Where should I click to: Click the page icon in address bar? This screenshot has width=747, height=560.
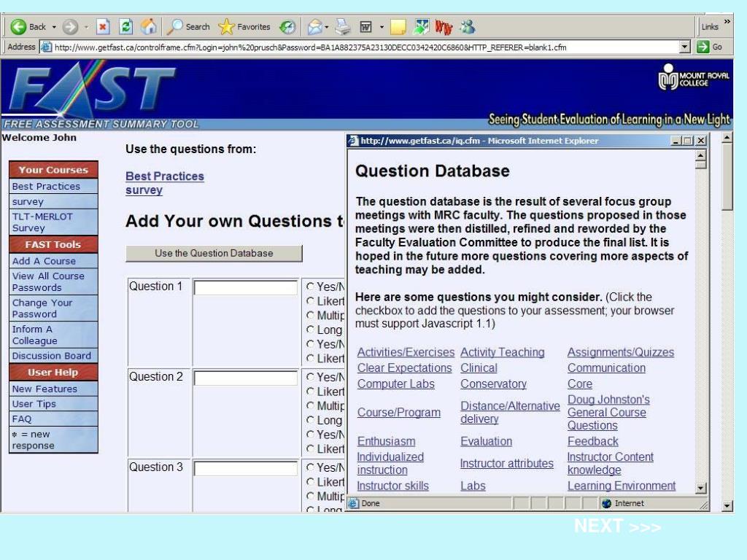[46, 47]
